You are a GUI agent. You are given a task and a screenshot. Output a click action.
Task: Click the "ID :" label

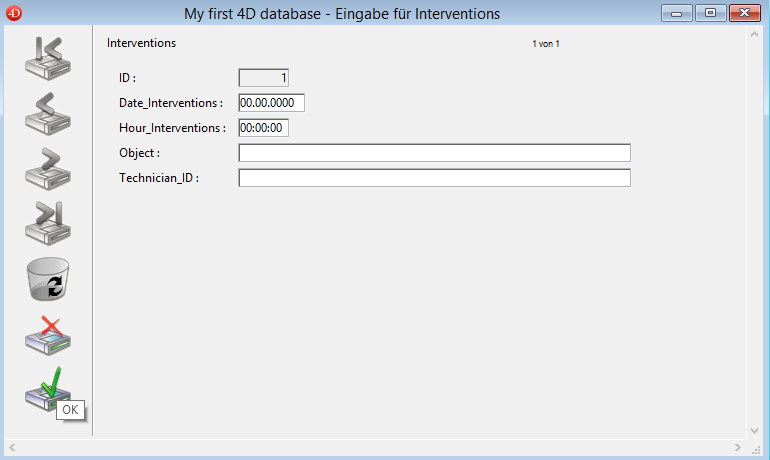(x=127, y=78)
